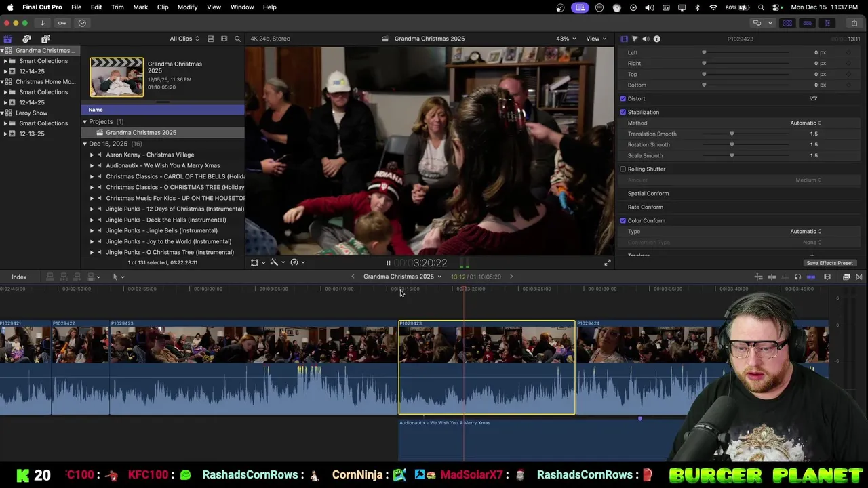Open the Titles and Generators sidebar
This screenshot has width=868, height=488.
[45, 39]
